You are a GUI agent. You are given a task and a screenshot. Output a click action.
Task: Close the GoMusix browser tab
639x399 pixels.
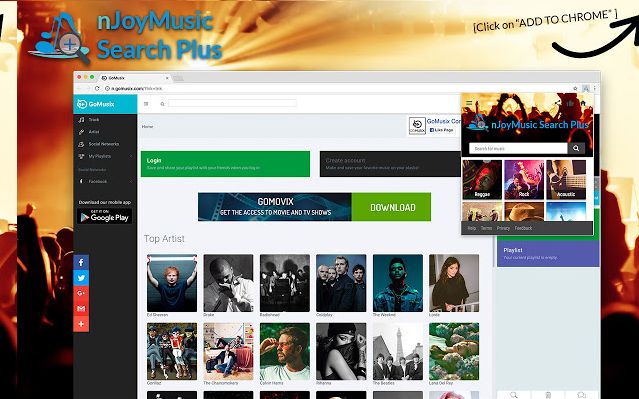(167, 78)
